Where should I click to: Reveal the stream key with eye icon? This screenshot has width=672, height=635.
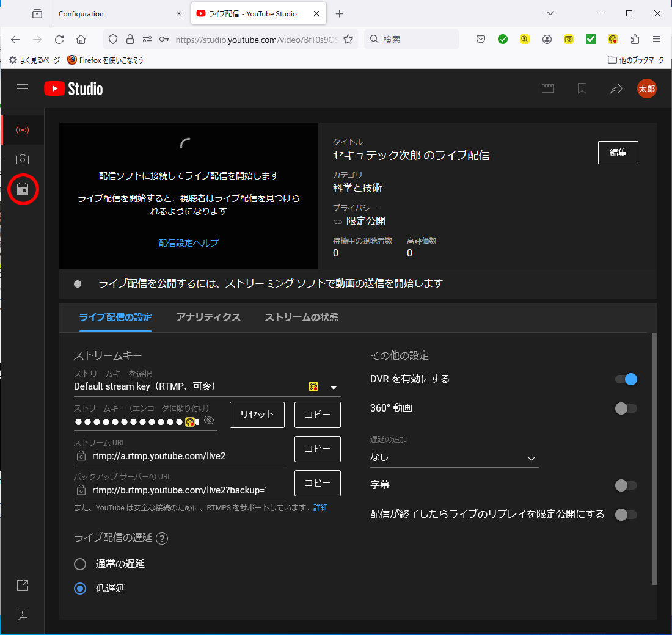pos(209,420)
